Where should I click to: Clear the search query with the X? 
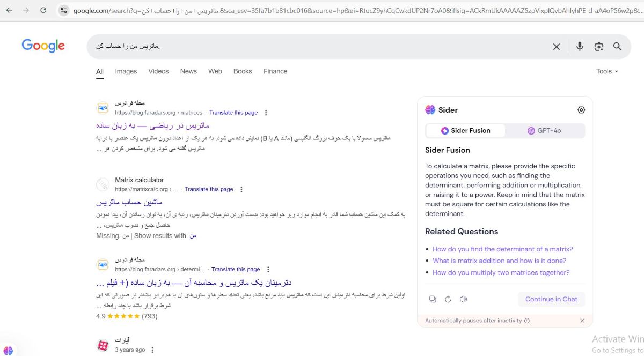coord(557,47)
